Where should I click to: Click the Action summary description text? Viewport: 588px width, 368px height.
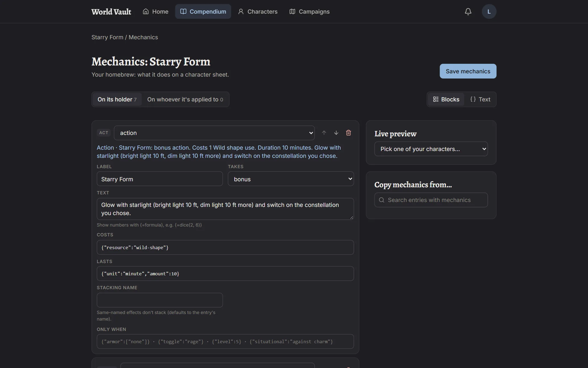(x=219, y=152)
